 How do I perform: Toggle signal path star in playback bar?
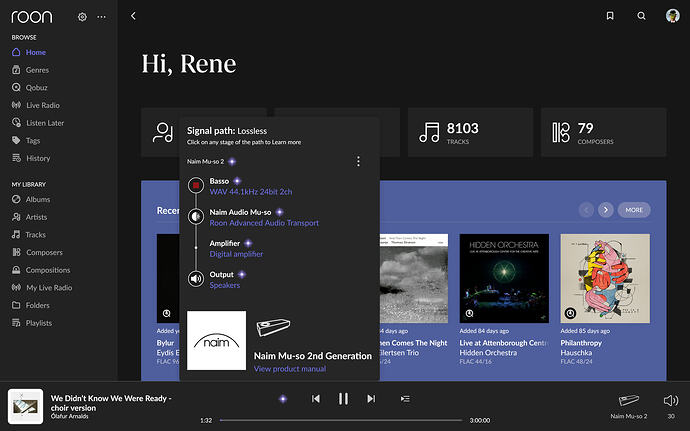click(x=283, y=399)
